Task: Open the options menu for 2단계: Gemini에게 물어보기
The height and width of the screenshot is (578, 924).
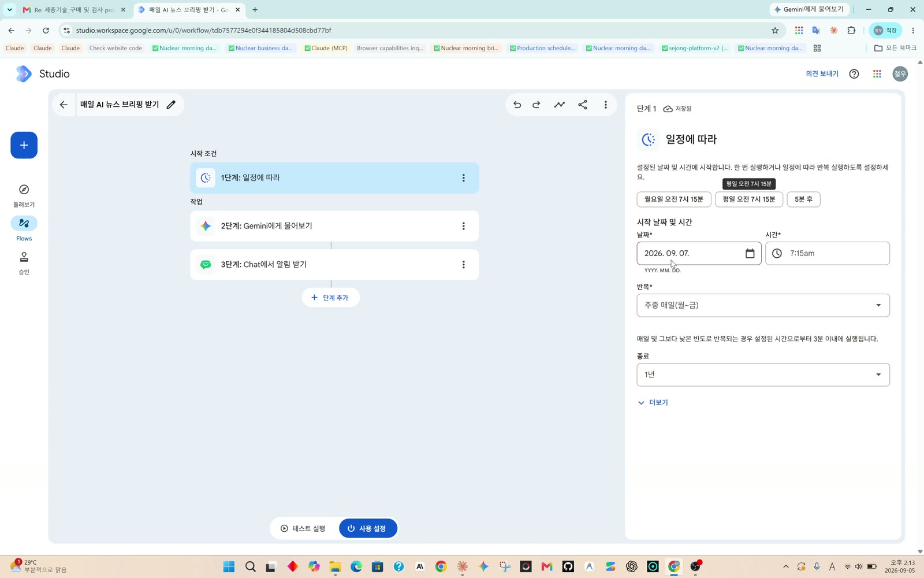Action: (x=463, y=226)
